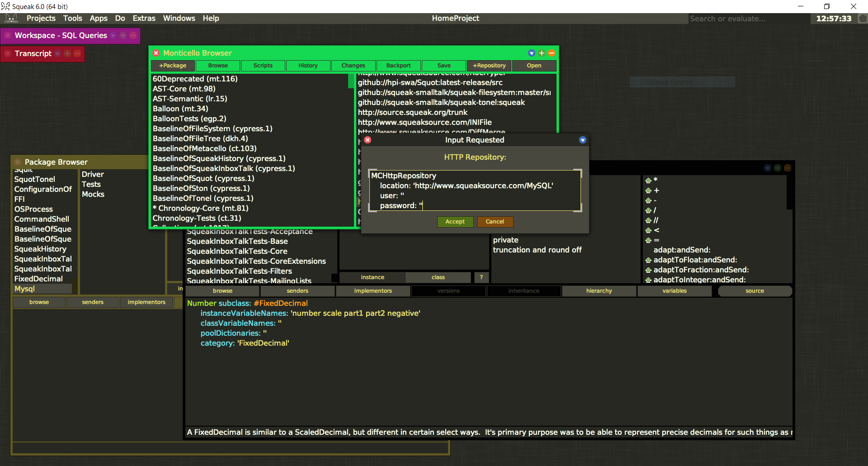The width and height of the screenshot is (868, 466).
Task: Click +Repository in Monticello Browser
Action: [x=489, y=66]
